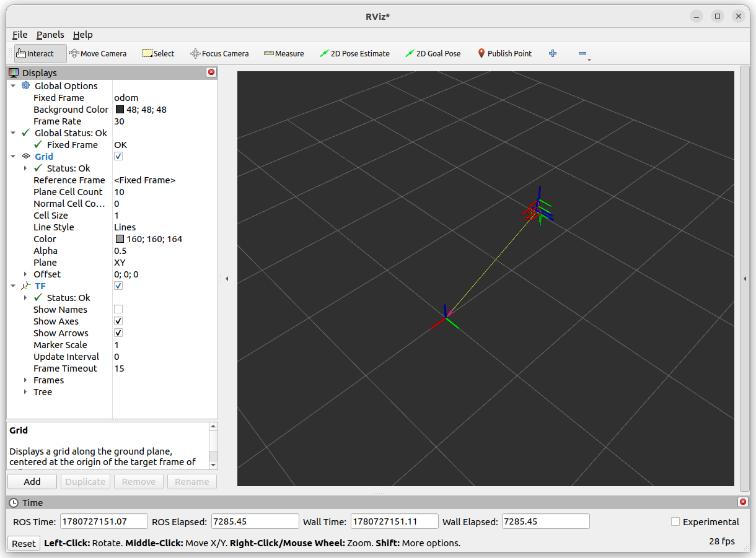Open the File menu
Screen dimensions: 756x558
20,35
